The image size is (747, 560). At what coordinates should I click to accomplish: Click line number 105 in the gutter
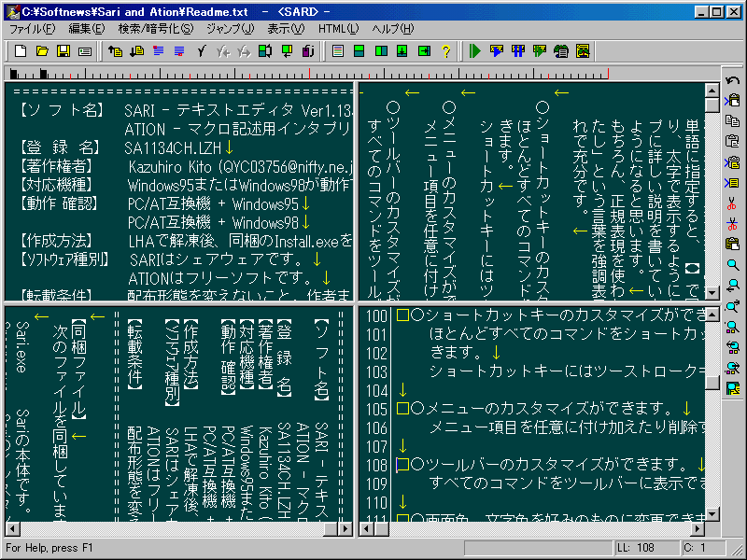coord(377,409)
